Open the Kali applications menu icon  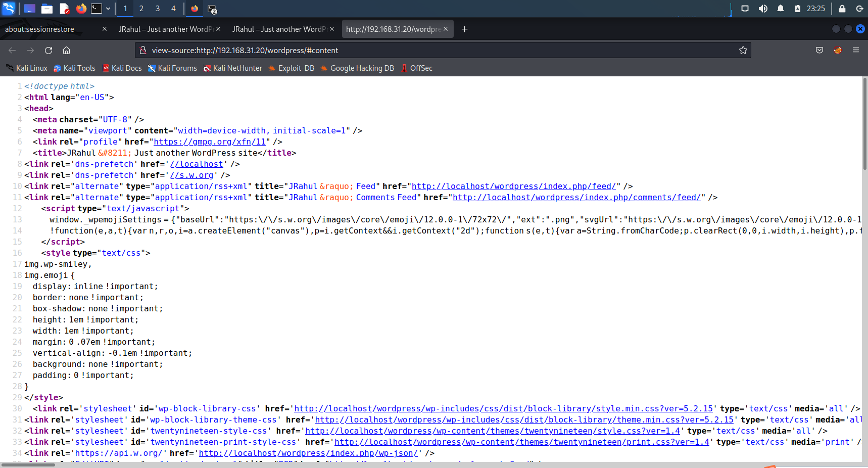point(9,8)
